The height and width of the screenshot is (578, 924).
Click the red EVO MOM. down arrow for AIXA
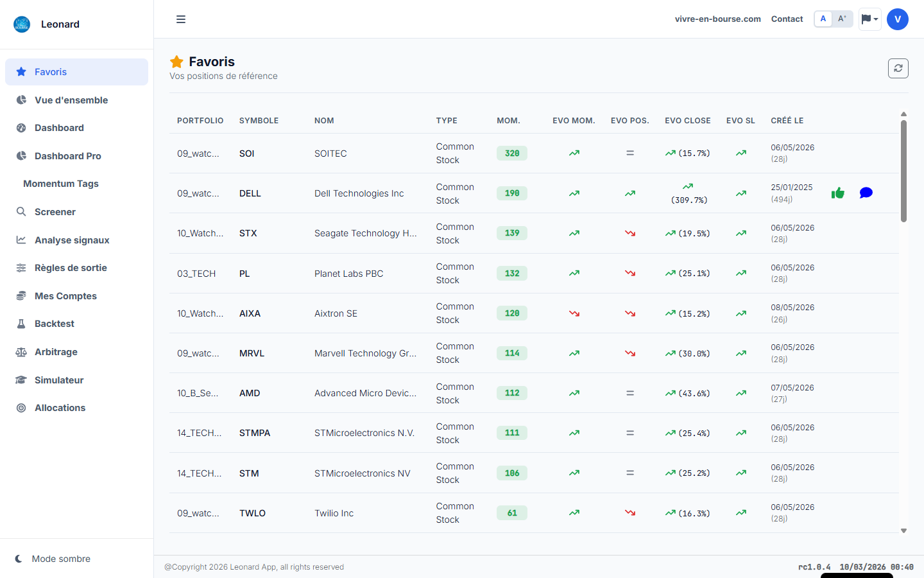(574, 313)
